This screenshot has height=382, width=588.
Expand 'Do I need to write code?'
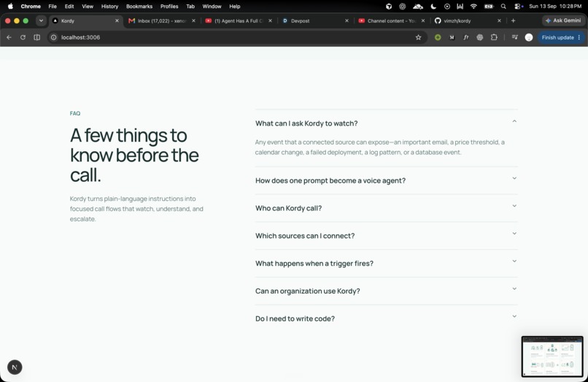tap(386, 318)
